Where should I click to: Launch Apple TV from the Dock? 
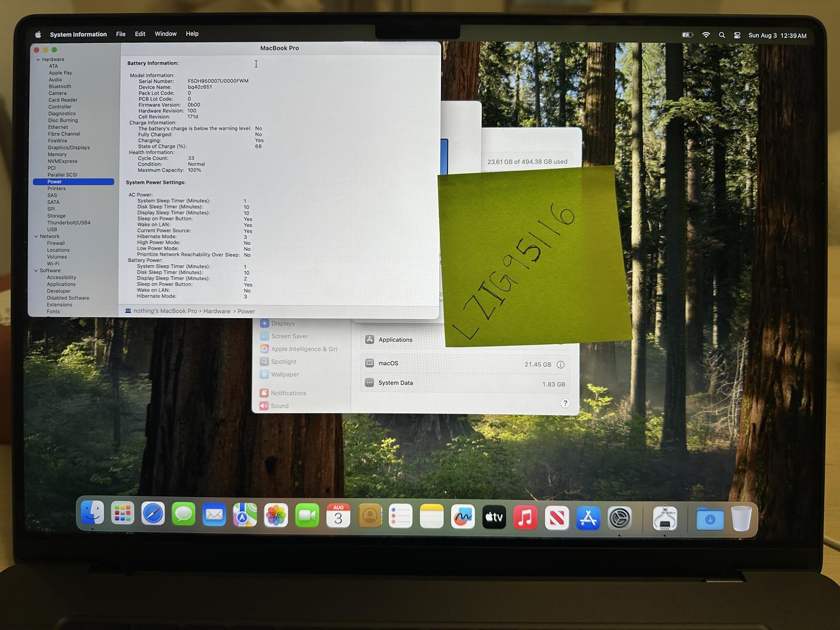click(x=494, y=517)
